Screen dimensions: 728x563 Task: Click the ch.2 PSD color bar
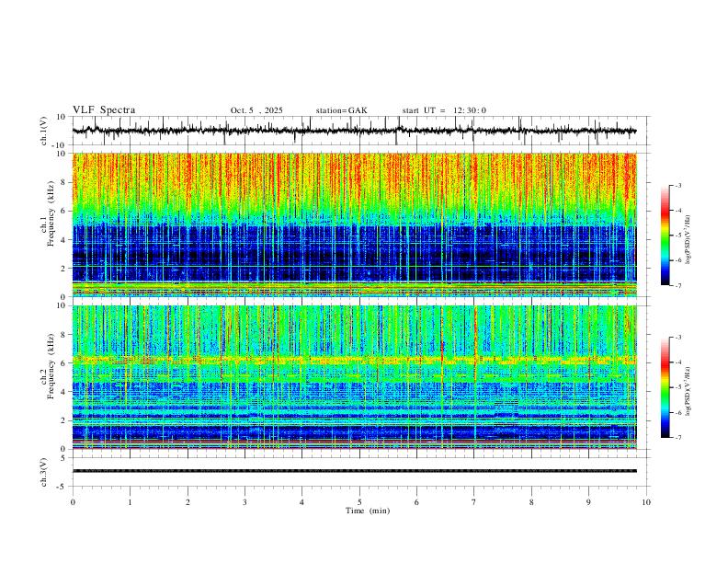[x=665, y=387]
